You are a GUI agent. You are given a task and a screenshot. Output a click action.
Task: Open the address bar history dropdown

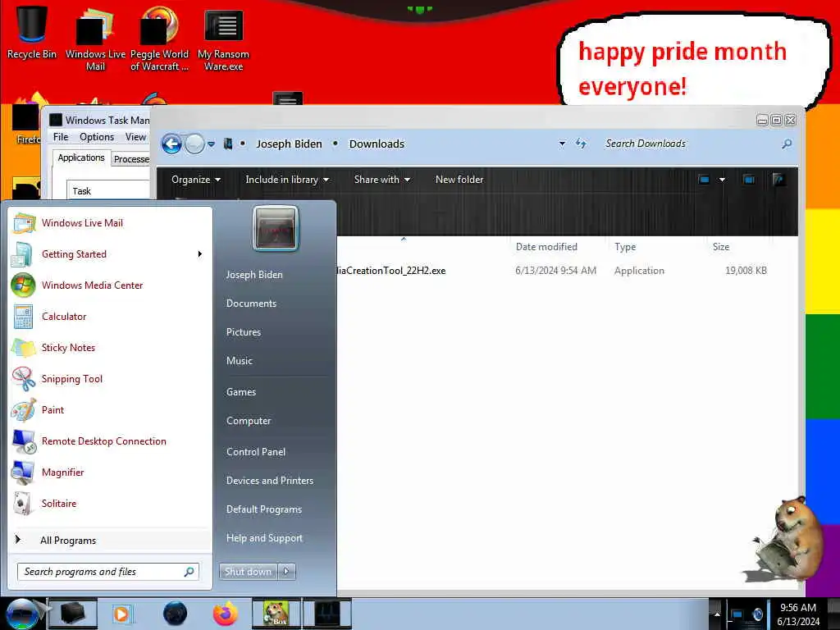click(562, 144)
